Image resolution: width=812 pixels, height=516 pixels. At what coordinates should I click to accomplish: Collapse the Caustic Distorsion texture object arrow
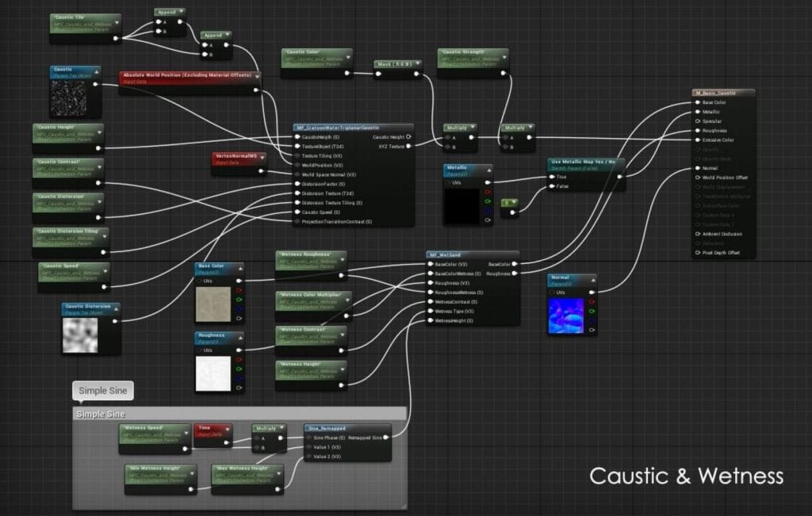coord(117,309)
